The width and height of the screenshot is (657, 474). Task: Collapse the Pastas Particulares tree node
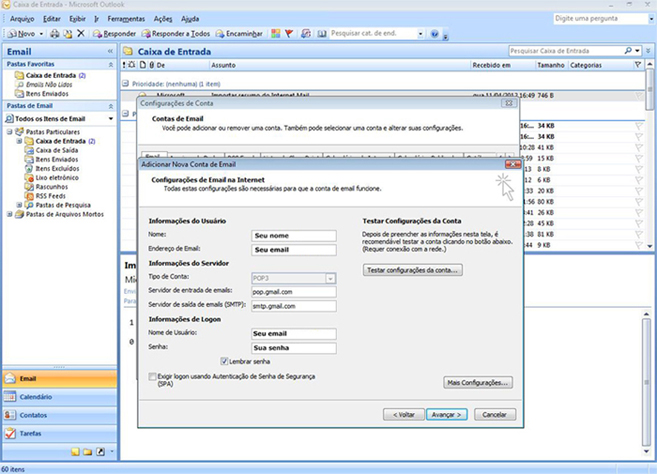tap(9, 132)
